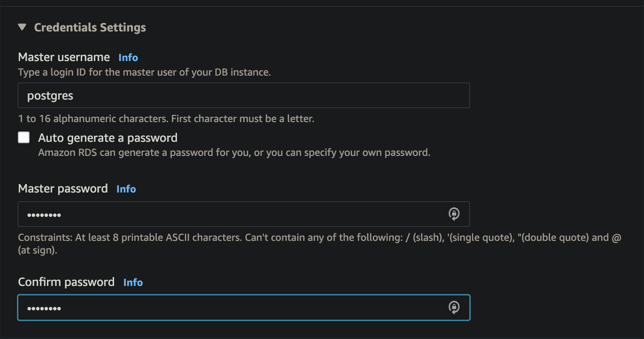Click the lock autofill icon in Master password
Screen dimensions: 644x339
(x=453, y=214)
